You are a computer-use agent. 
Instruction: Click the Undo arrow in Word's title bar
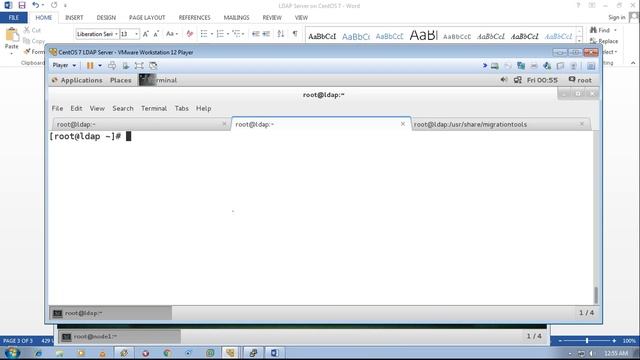tap(36, 5)
